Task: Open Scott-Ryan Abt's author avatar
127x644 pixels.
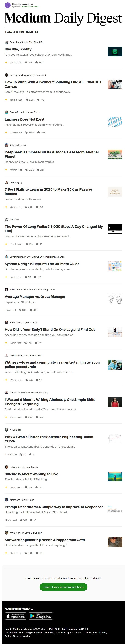Action: [7, 42]
